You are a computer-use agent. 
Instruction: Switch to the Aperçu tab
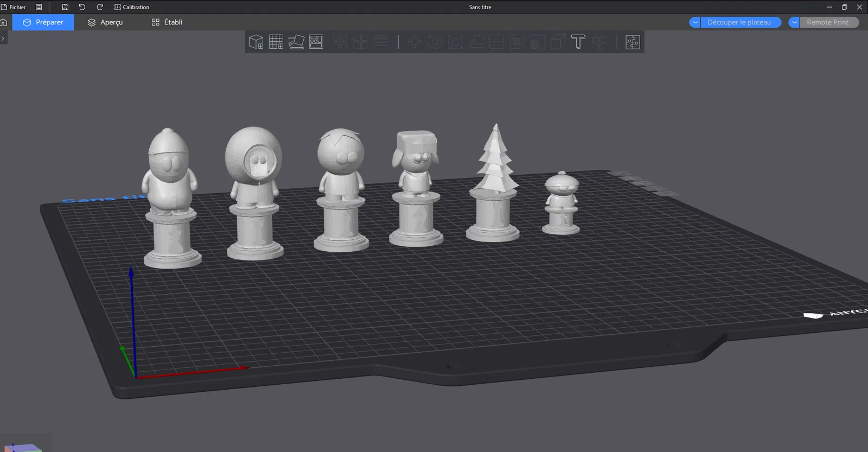(x=105, y=22)
